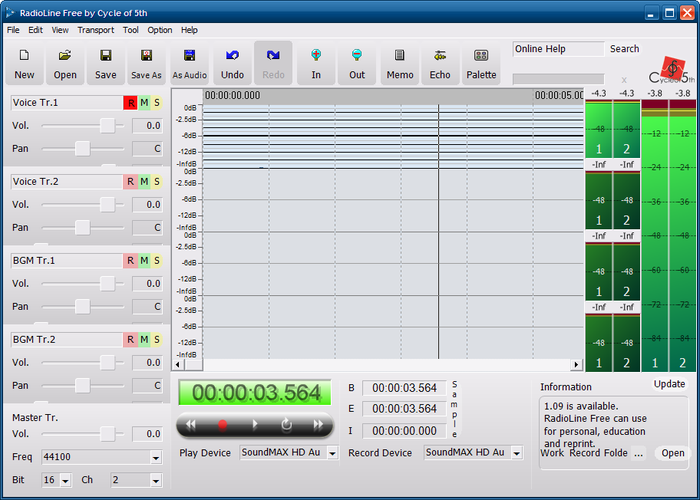The height and width of the screenshot is (500, 700).
Task: Click the I time field
Action: click(x=404, y=431)
